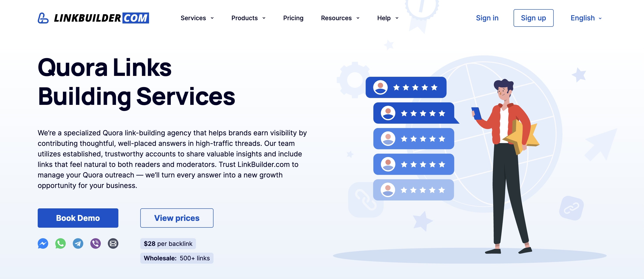Click the Sign up button

533,18
